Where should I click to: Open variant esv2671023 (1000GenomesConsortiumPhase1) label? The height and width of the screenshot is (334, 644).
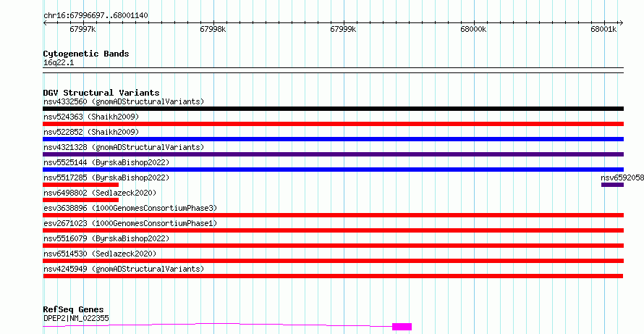[130, 224]
